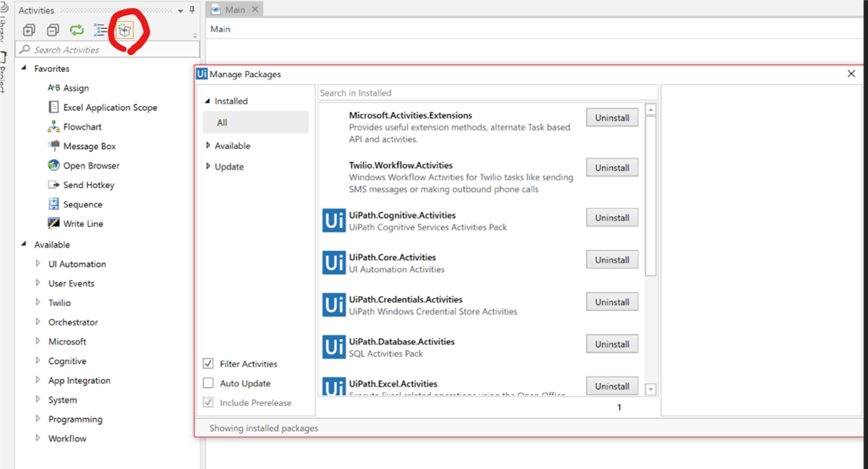
Task: Click the Expand All icon in Activities toolbar
Action: point(29,30)
